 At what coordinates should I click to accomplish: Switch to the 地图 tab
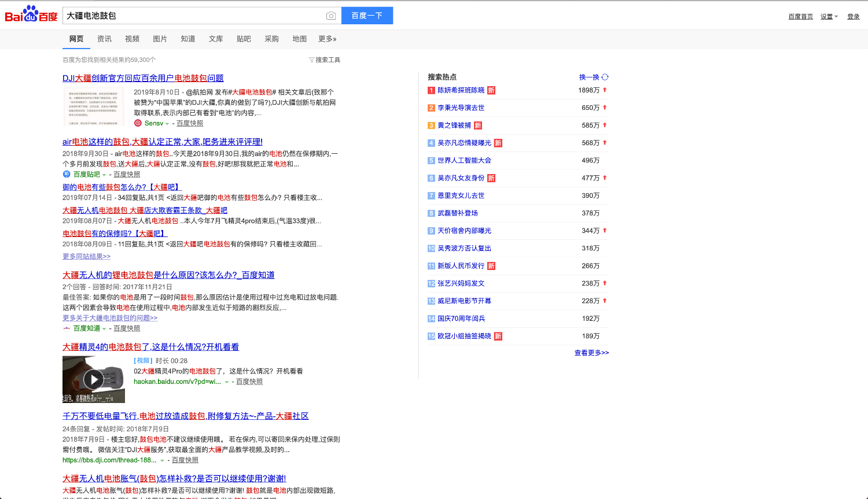click(300, 39)
